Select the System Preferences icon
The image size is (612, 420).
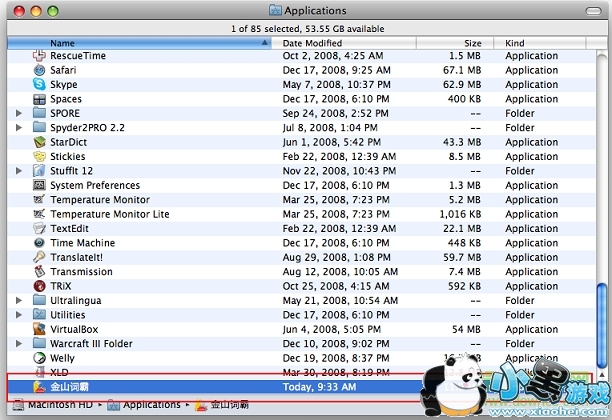tap(39, 186)
